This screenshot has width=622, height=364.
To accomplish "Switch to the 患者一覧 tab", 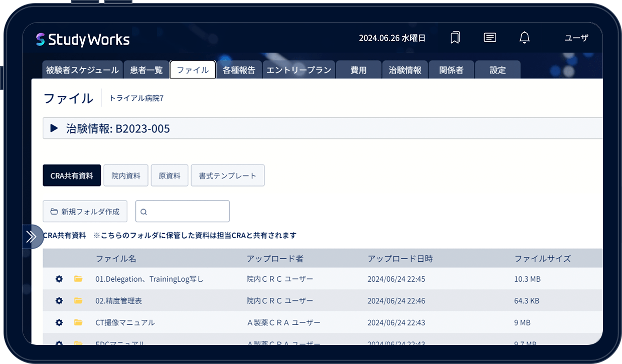I will (146, 70).
